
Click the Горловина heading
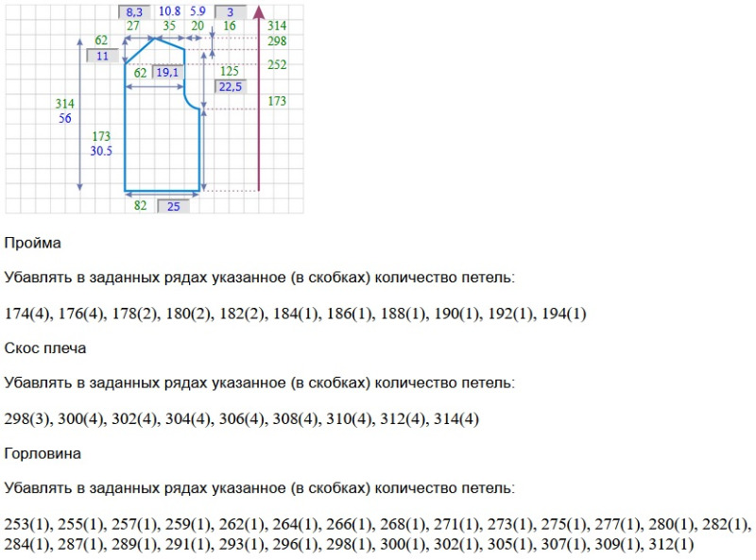tap(42, 453)
